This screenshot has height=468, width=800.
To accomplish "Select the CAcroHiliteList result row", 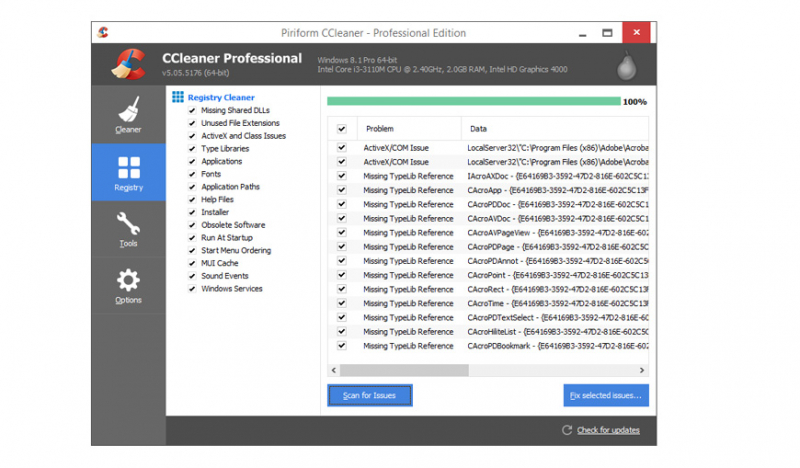I will pos(488,332).
